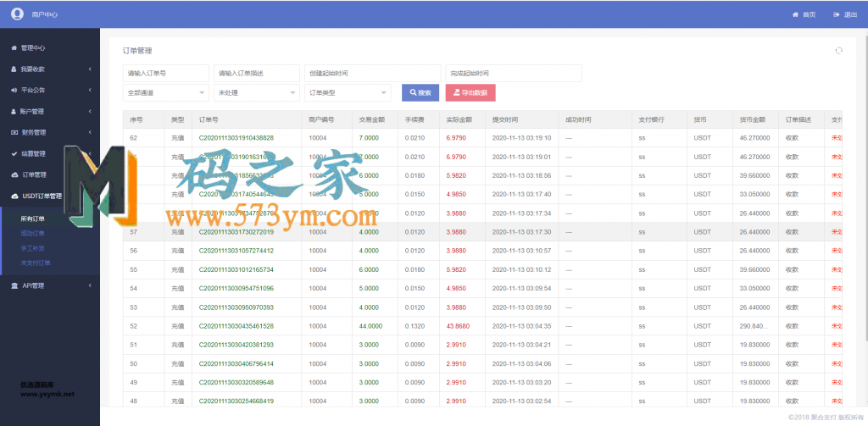868x426 pixels.
Task: Click the 订单管理 panel heading
Action: [137, 50]
